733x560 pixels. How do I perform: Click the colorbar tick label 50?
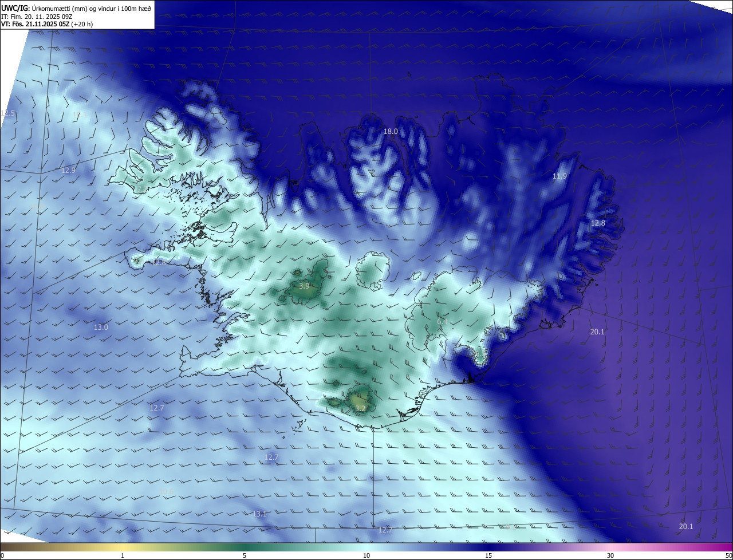pyautogui.click(x=728, y=555)
